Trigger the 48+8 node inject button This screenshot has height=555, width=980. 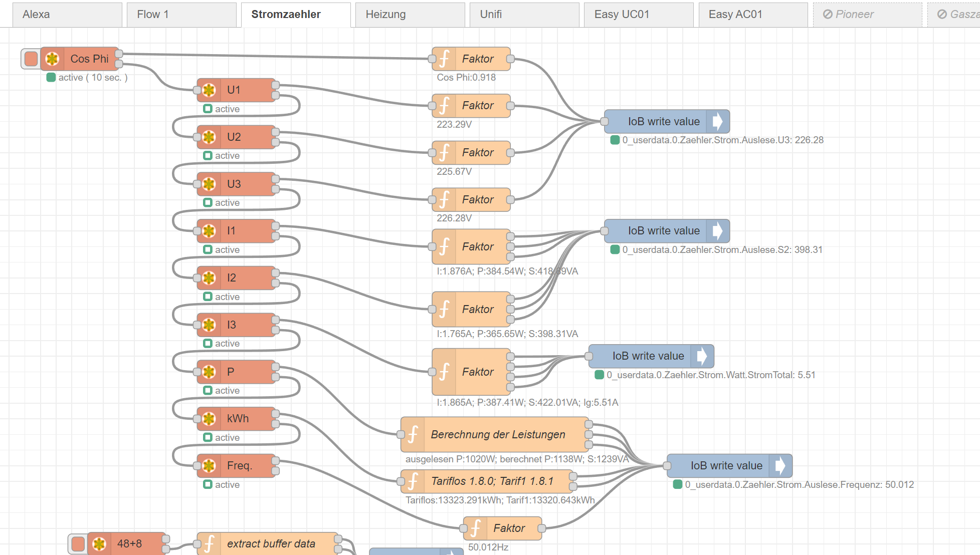tap(78, 543)
